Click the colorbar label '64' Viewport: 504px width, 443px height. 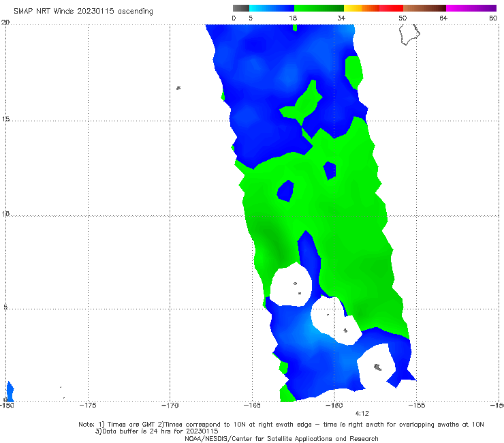[443, 18]
